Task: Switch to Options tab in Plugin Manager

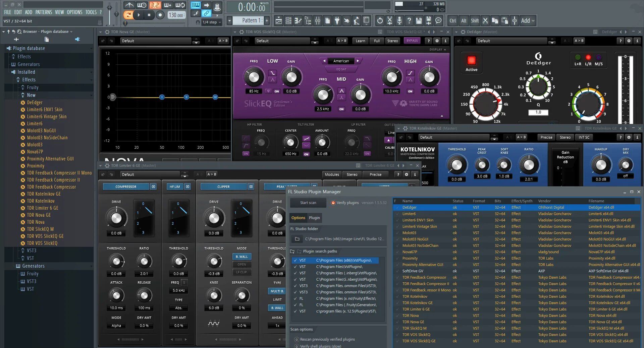Action: point(298,218)
